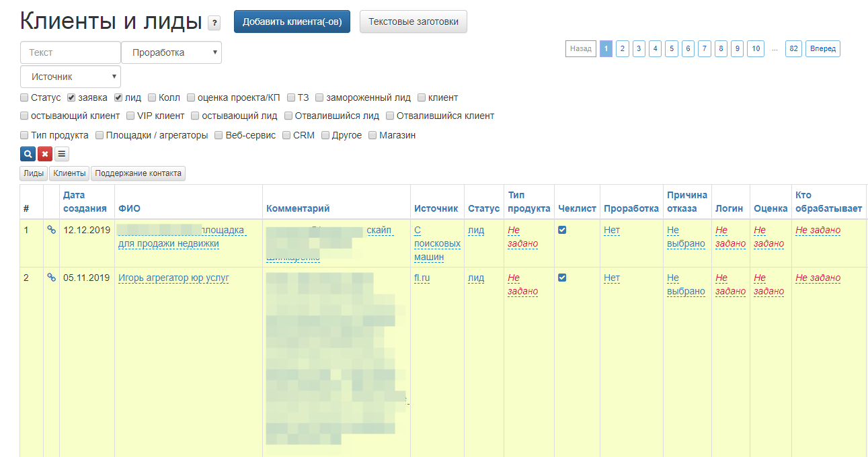The height and width of the screenshot is (457, 868).
Task: Expand the Источник dropdown
Action: click(71, 77)
